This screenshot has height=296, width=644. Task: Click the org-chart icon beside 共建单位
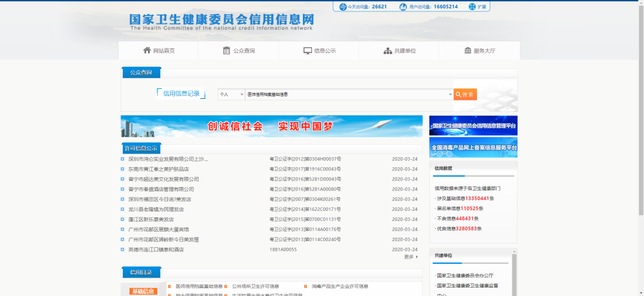click(388, 51)
